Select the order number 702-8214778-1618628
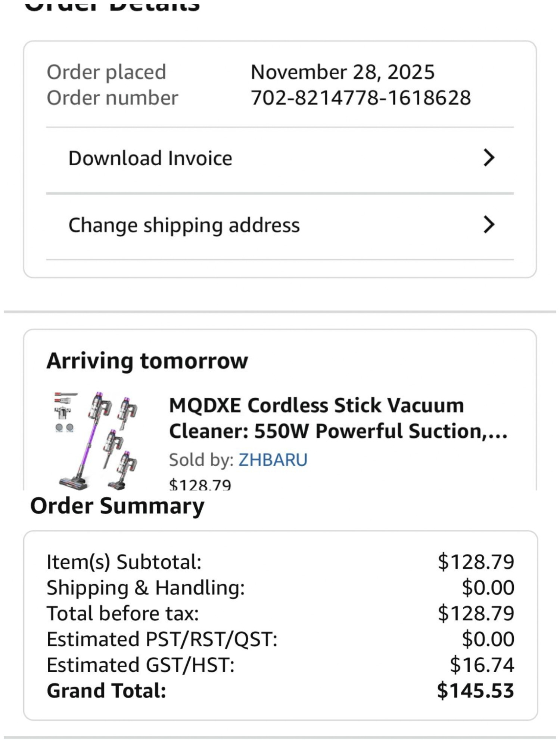This screenshot has height=746, width=560. (361, 98)
